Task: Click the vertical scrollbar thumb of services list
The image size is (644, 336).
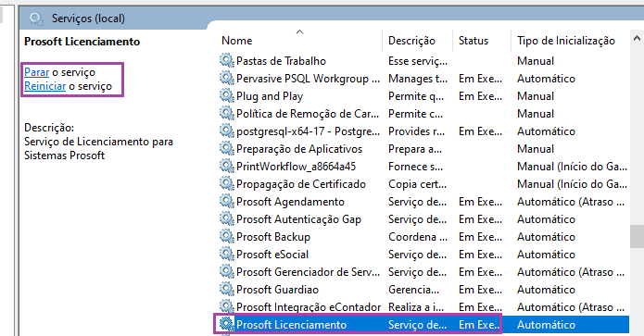Action: tap(637, 236)
